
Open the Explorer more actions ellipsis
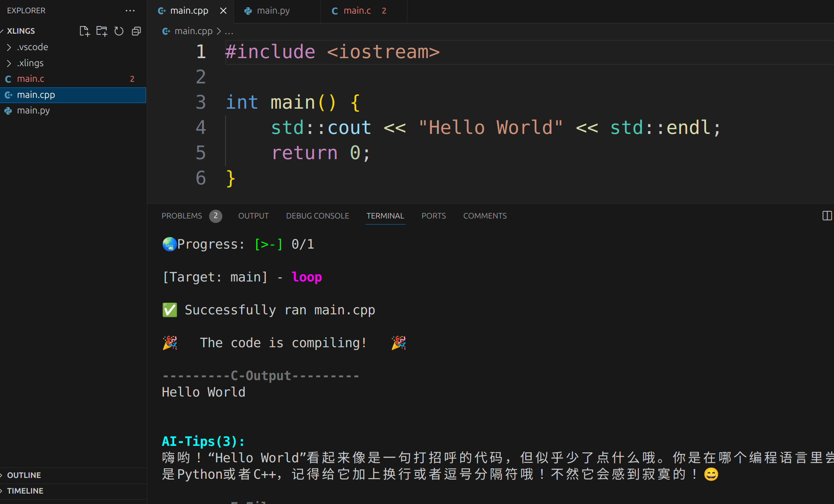[x=130, y=11]
